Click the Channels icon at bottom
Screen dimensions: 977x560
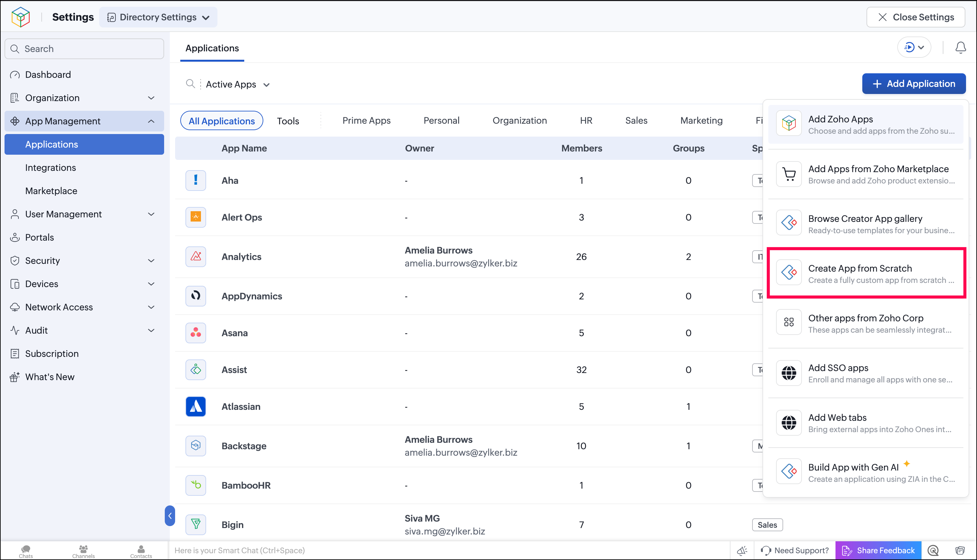[83, 551]
